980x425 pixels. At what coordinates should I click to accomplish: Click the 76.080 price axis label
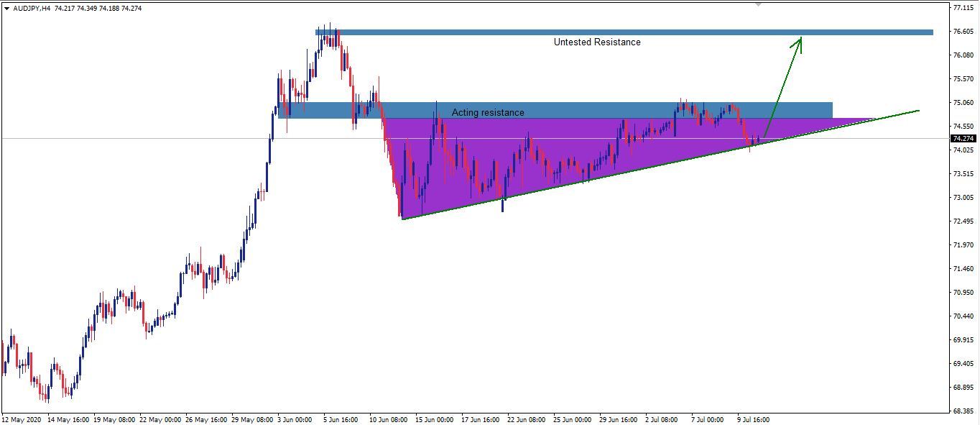tap(963, 55)
